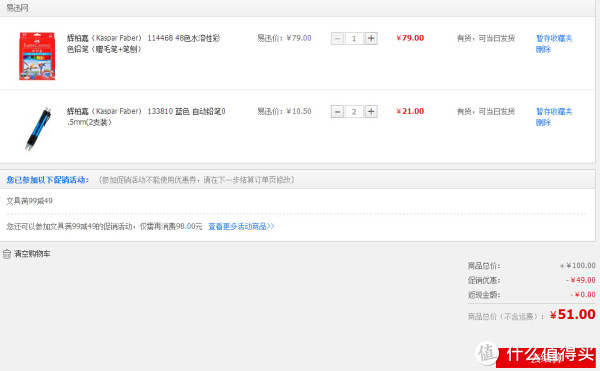The image size is (600, 371).
Task: Click the quantity field showing 1
Action: (x=354, y=39)
